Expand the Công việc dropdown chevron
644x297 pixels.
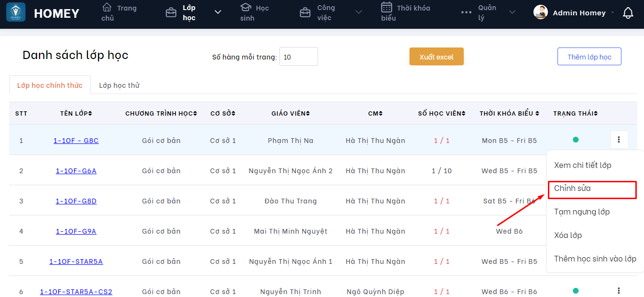(359, 12)
